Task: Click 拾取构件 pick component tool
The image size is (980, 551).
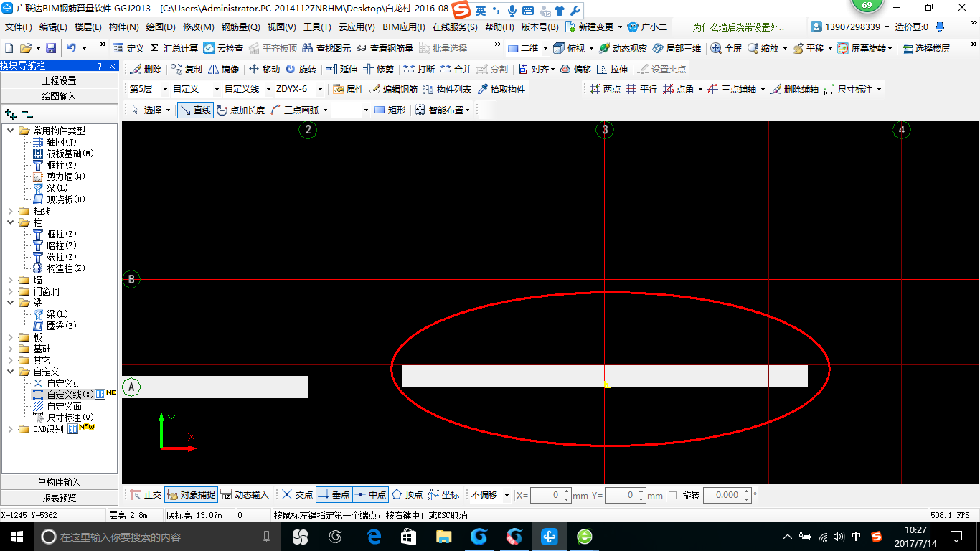Action: (x=501, y=90)
